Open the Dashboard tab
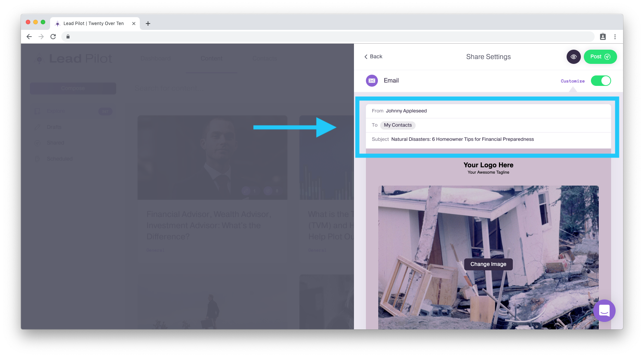The image size is (644, 357). [x=155, y=59]
